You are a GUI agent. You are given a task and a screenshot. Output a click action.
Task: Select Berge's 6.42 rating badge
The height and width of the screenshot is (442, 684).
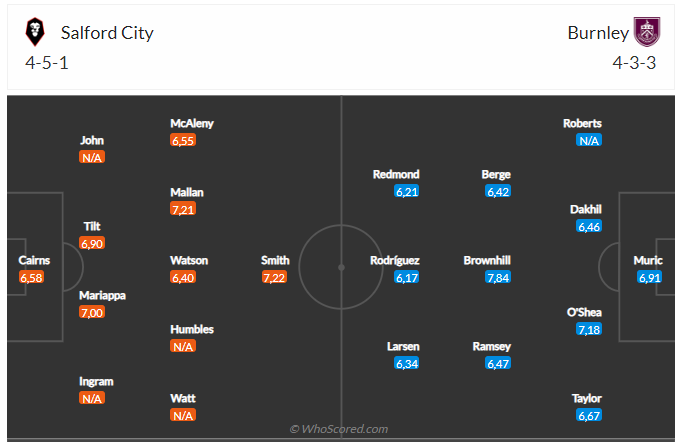[x=497, y=191]
